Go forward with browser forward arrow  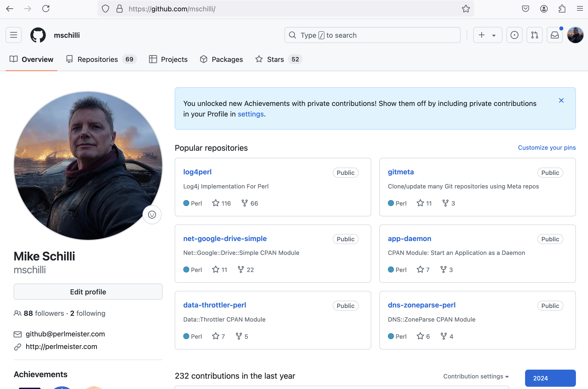(x=27, y=9)
